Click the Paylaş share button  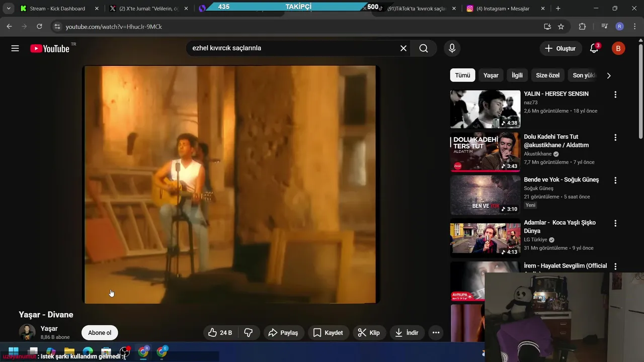283,333
